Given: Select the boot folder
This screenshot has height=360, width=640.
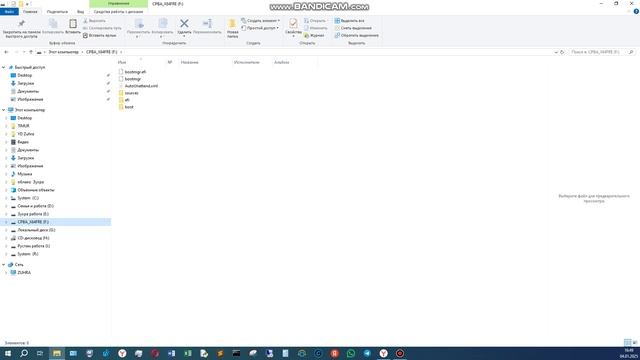Looking at the screenshot, I should [129, 107].
